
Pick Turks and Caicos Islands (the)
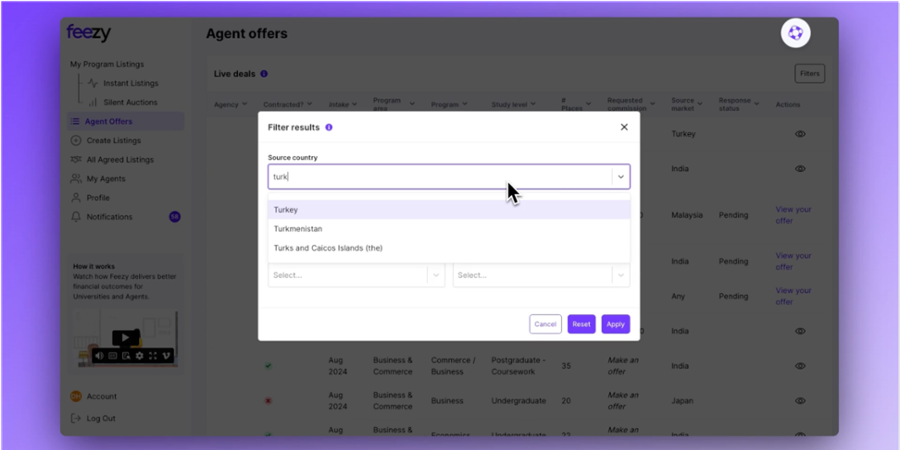[x=449, y=248]
